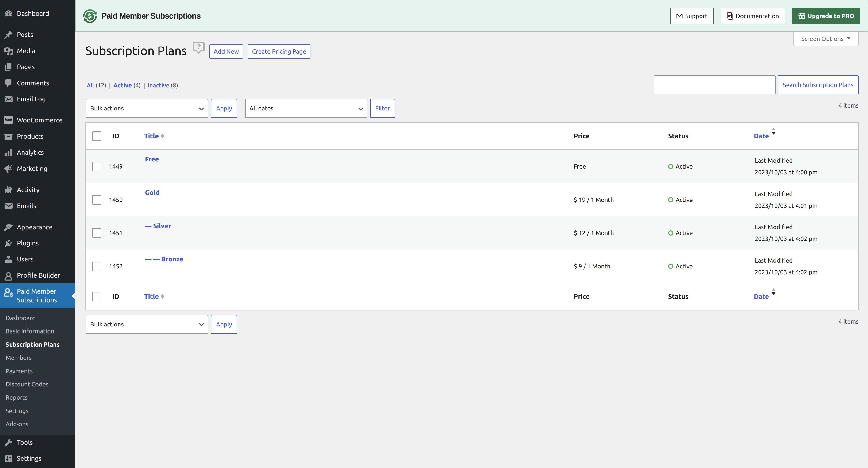868x468 pixels.
Task: Go to Discount Codes submenu
Action: [x=27, y=384]
